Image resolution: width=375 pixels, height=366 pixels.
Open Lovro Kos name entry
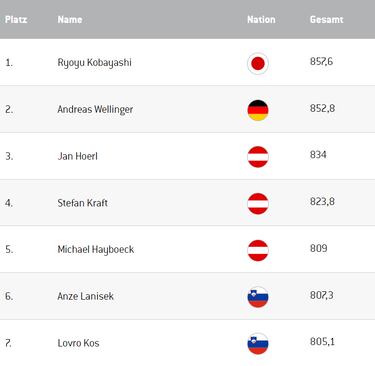[78, 343]
